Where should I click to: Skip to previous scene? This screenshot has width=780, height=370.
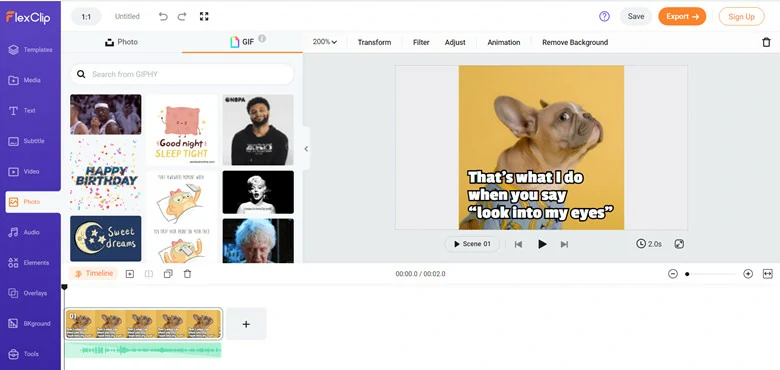click(x=518, y=244)
